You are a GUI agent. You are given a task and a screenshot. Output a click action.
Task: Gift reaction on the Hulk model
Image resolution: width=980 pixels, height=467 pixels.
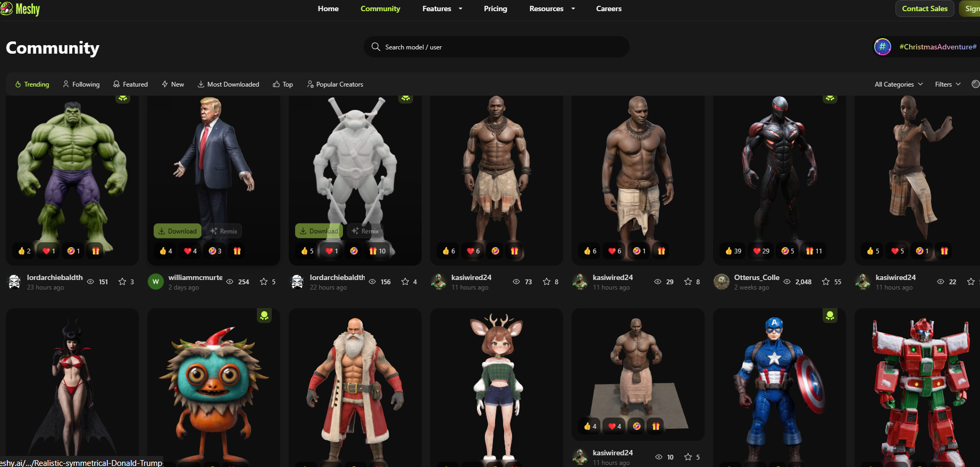pyautogui.click(x=96, y=251)
